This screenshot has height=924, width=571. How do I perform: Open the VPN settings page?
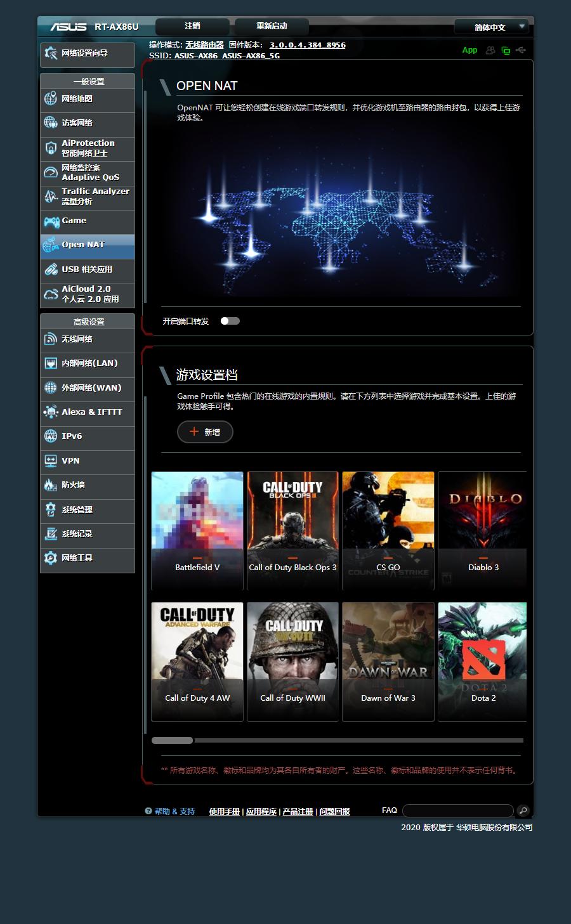click(x=87, y=462)
